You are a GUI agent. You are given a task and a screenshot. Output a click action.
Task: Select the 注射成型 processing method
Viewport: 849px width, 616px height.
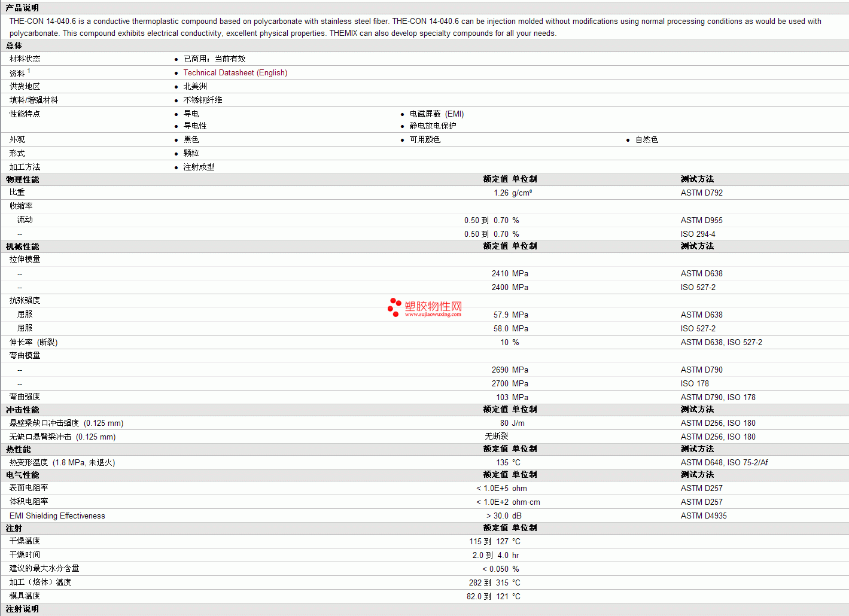coord(199,167)
